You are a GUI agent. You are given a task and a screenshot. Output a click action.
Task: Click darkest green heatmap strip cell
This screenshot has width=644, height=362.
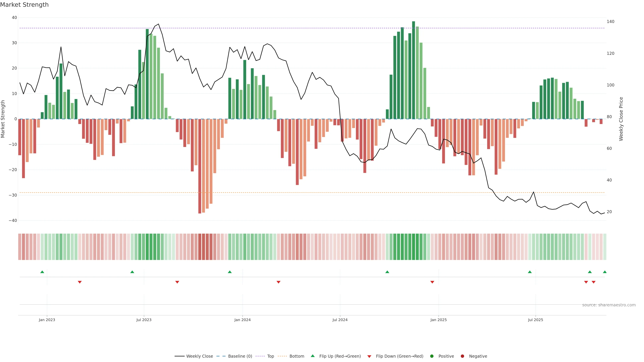click(x=414, y=247)
